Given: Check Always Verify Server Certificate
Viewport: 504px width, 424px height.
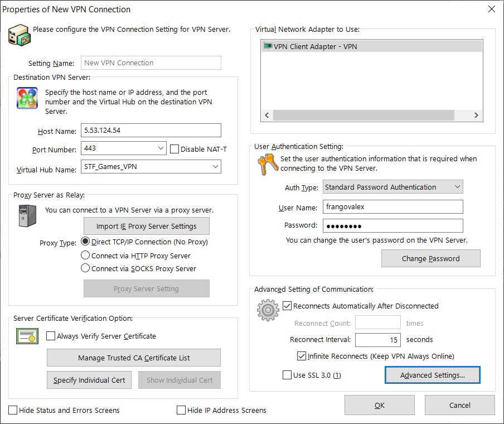Looking at the screenshot, I should coord(51,336).
